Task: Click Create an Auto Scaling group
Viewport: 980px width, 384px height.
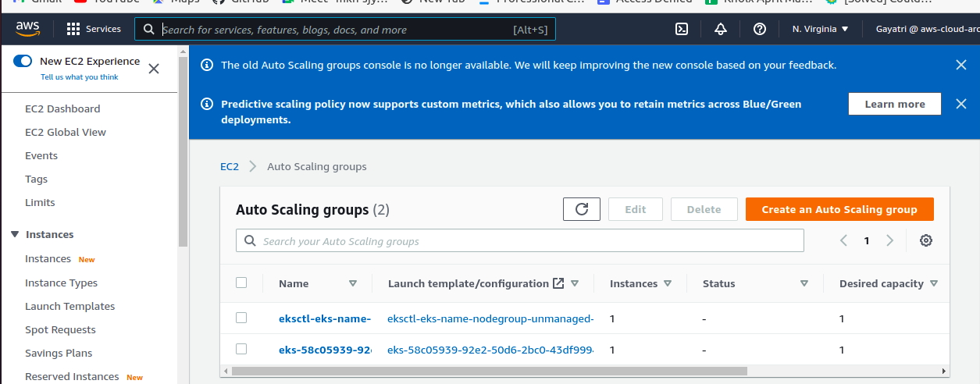Action: 839,209
